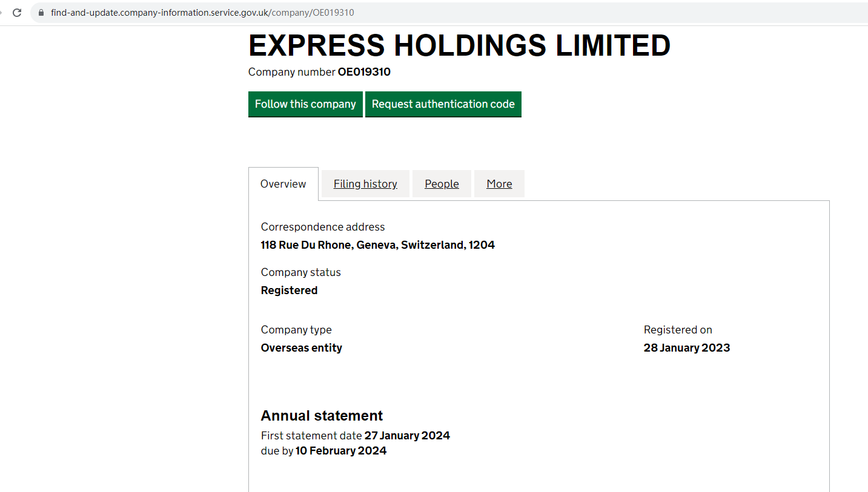
Task: Click the 118 Rue Du Rhone address
Action: point(377,245)
